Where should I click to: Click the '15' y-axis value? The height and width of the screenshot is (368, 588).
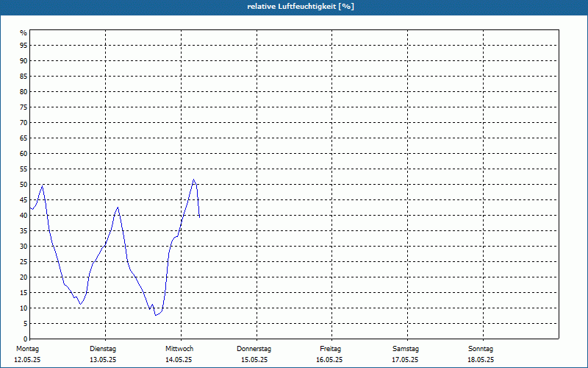pos(24,293)
